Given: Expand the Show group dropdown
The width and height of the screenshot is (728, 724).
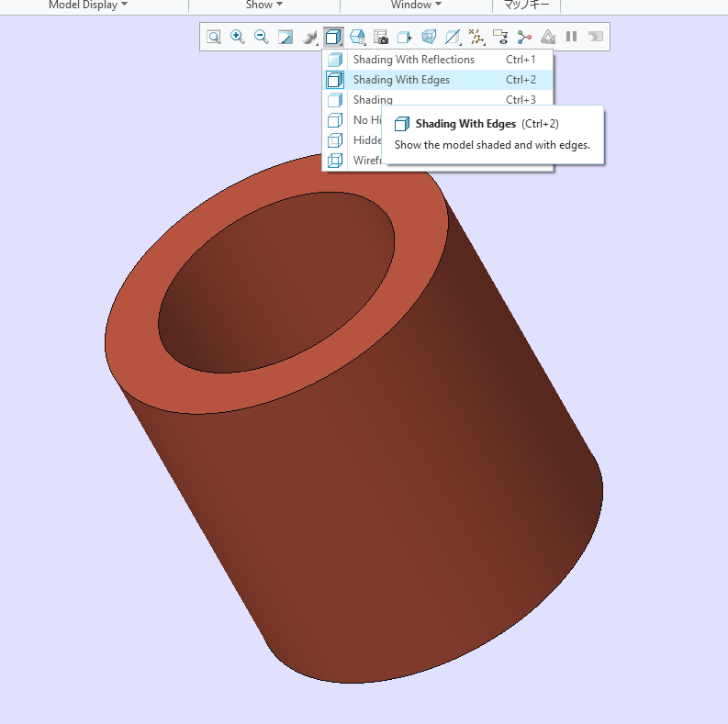Looking at the screenshot, I should [x=264, y=5].
